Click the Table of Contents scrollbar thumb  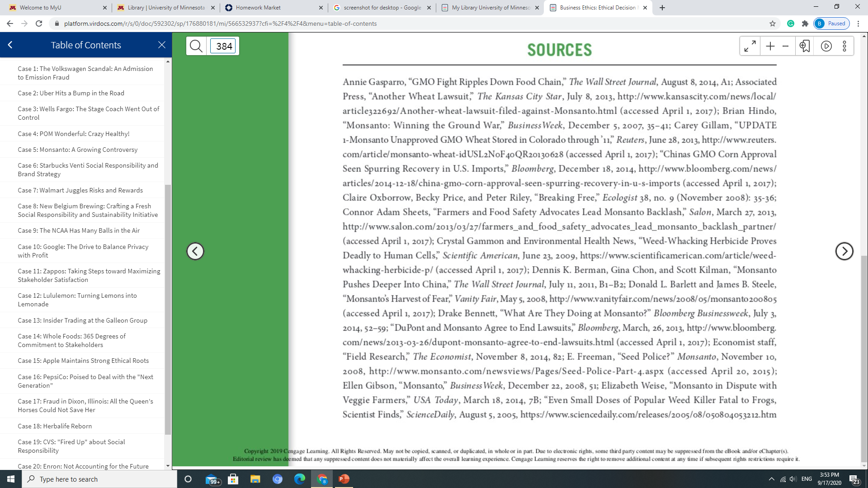pyautogui.click(x=168, y=310)
